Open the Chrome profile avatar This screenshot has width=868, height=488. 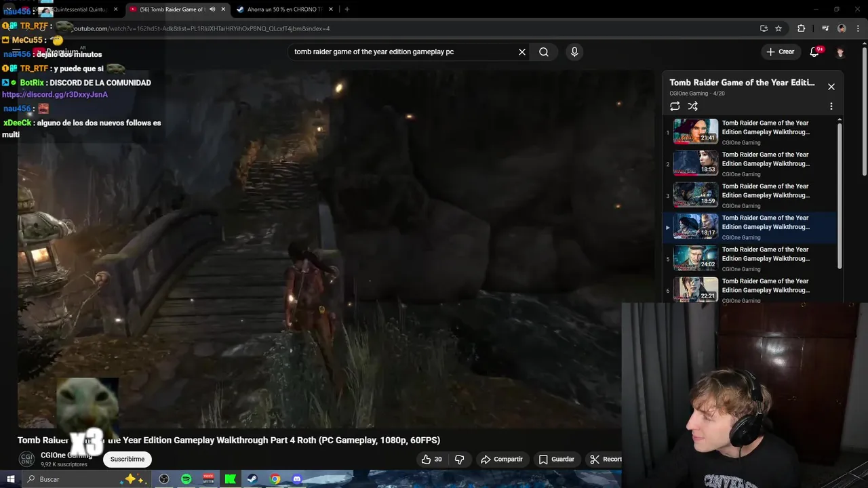pyautogui.click(x=842, y=28)
